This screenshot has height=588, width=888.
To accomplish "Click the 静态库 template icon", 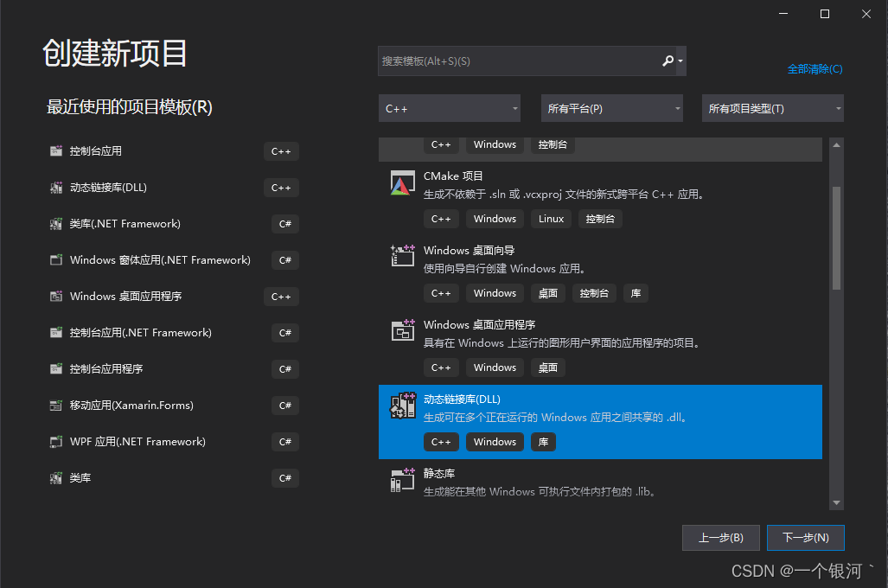I will (403, 480).
